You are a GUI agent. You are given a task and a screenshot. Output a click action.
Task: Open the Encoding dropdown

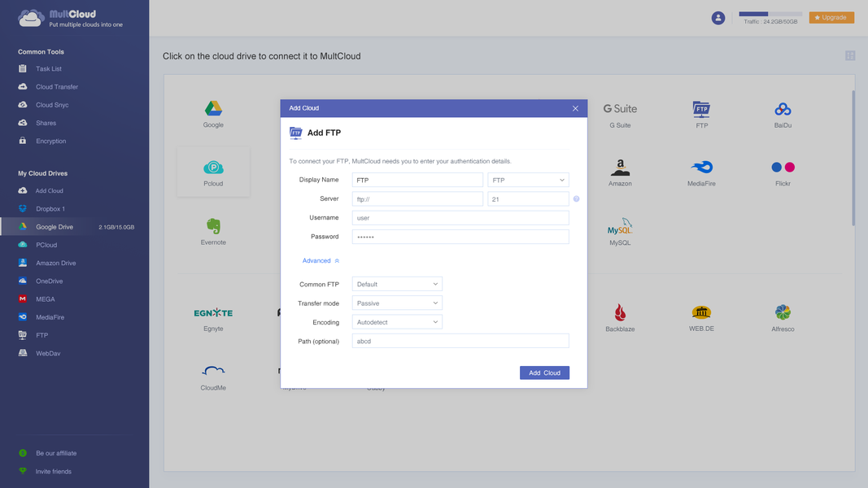[397, 322]
